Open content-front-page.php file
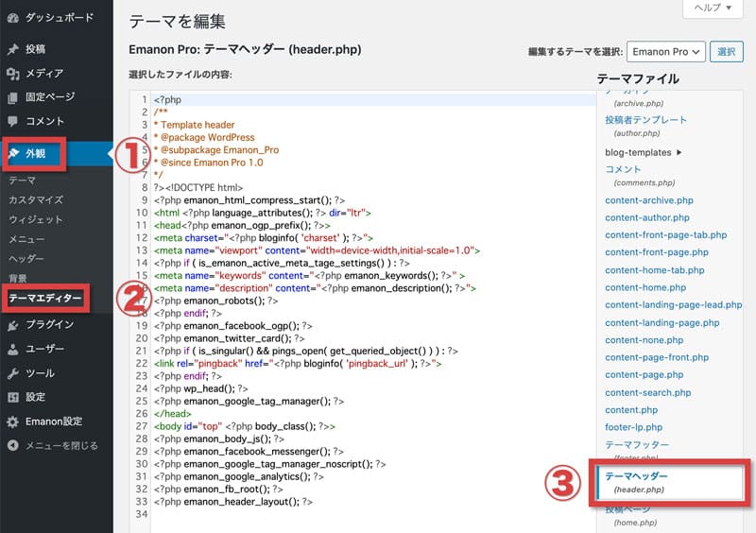Screen dimensions: 756x533 (657, 252)
